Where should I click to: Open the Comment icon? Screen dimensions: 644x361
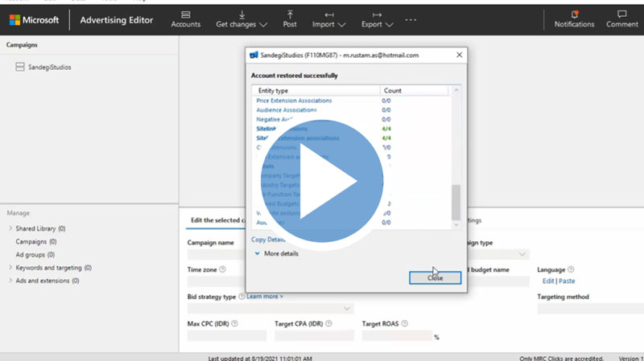click(621, 19)
